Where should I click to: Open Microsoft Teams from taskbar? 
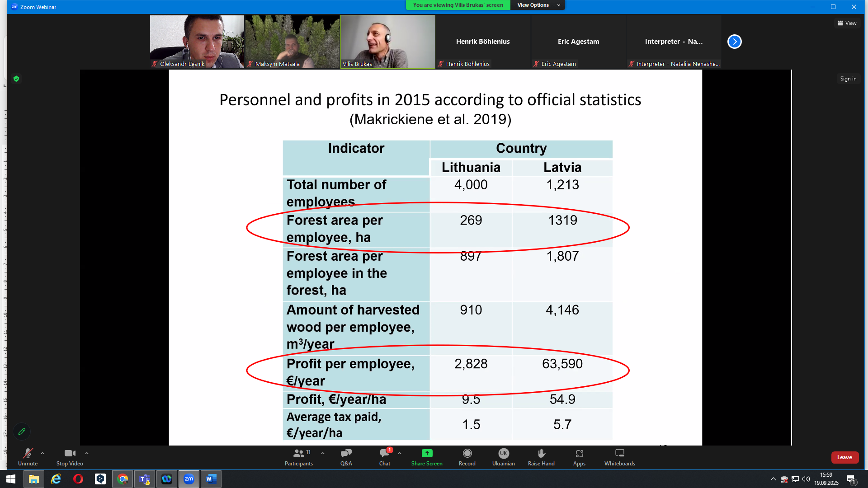point(145,479)
